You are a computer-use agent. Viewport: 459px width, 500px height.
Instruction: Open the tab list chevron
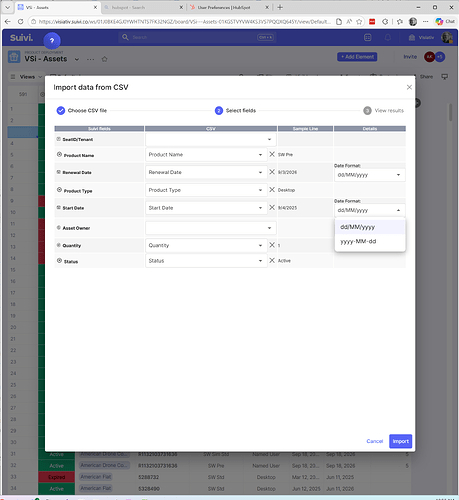click(7, 7)
